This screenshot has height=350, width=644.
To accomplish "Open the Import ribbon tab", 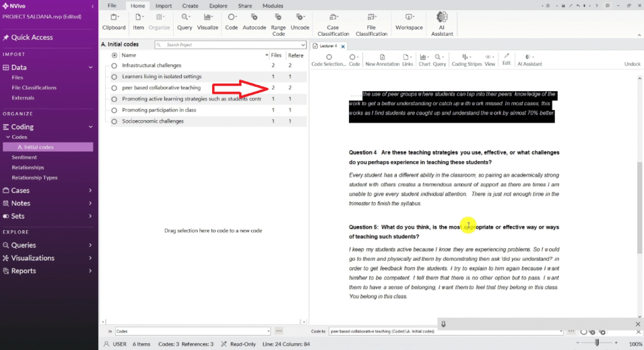I will point(164,6).
